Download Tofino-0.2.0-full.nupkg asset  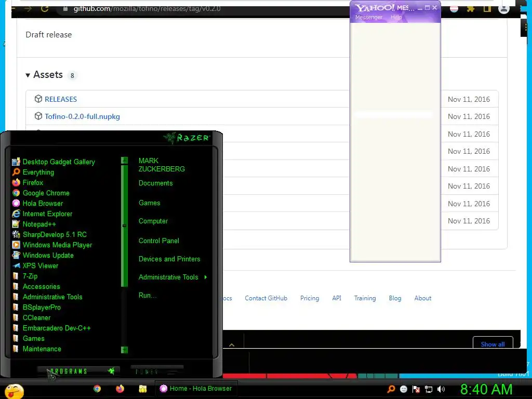click(82, 117)
